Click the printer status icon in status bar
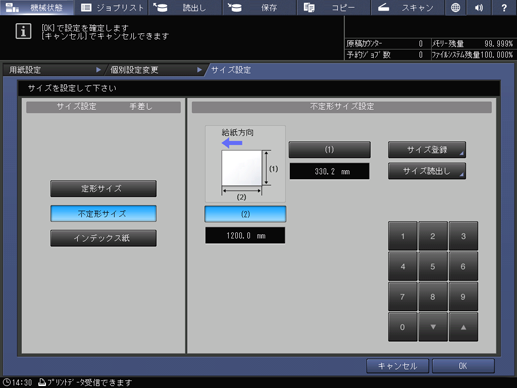The image size is (517, 388). [x=42, y=382]
